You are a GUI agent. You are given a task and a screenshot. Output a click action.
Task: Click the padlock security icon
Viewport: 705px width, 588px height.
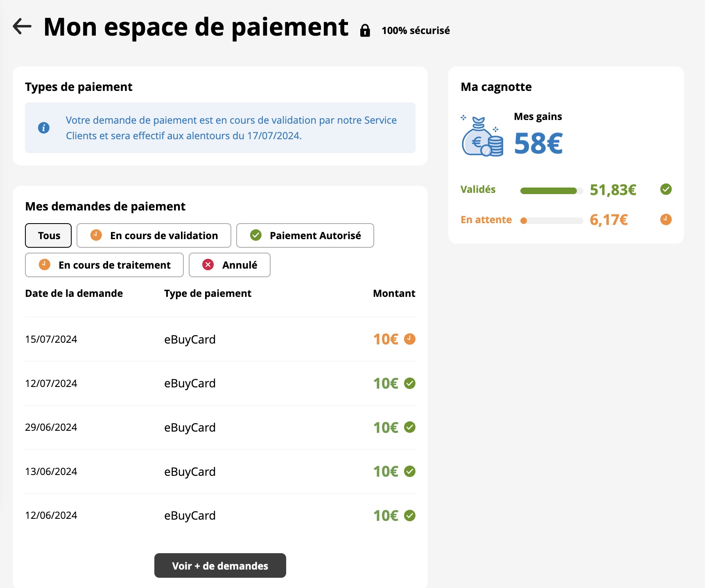(365, 31)
